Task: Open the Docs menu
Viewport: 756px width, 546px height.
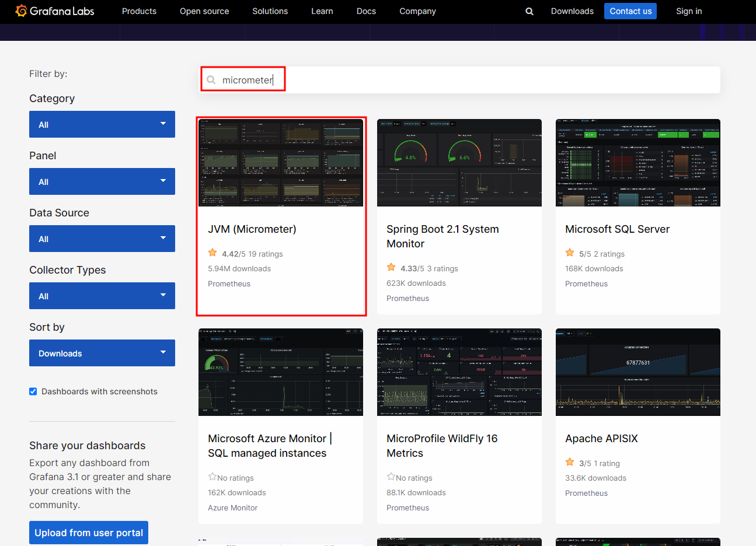Action: coord(366,11)
